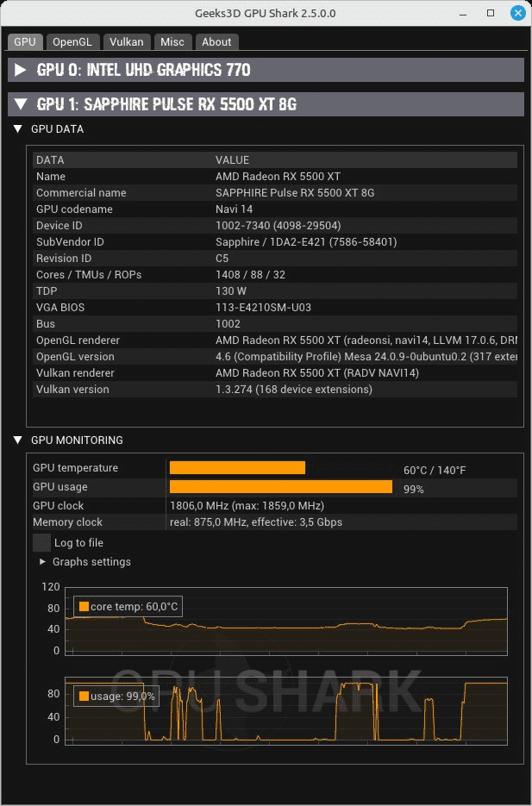The height and width of the screenshot is (806, 532).
Task: Collapse the GPU 1 Sapphire Pulse RX 5500 XT section
Action: (21, 104)
